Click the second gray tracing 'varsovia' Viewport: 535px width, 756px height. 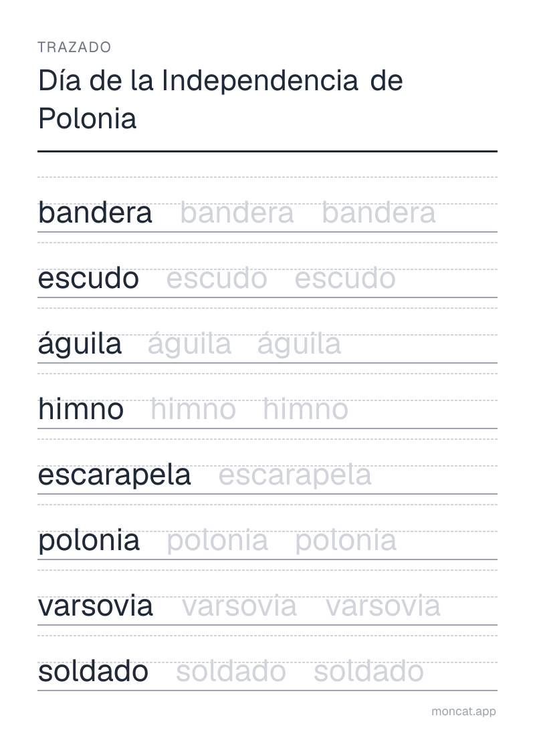(x=383, y=606)
